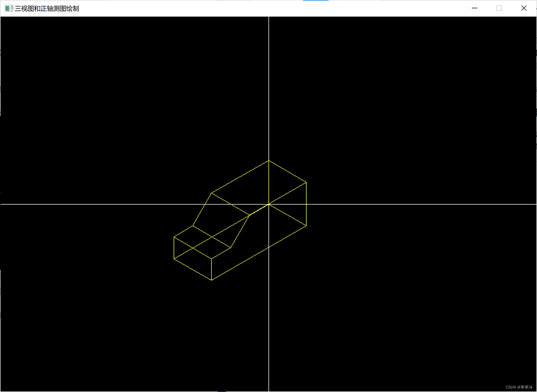Viewport: 537px width, 392px height.
Task: Close the 三视图和正轴测图绘制 window
Action: tap(524, 8)
